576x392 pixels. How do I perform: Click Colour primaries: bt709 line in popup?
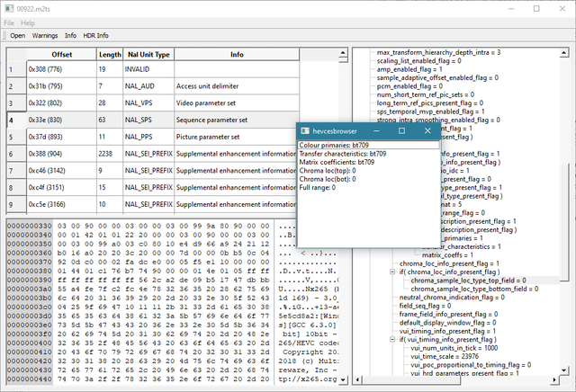pos(368,145)
